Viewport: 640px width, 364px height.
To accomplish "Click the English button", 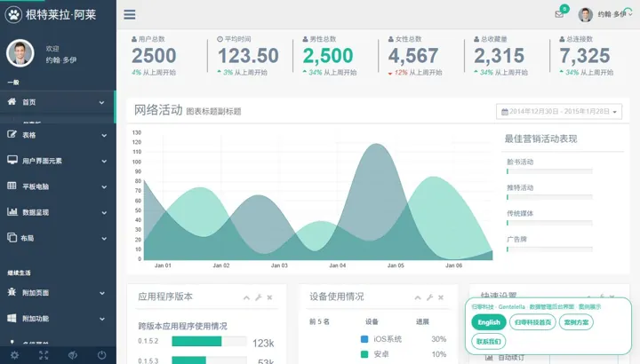I will pyautogui.click(x=489, y=322).
